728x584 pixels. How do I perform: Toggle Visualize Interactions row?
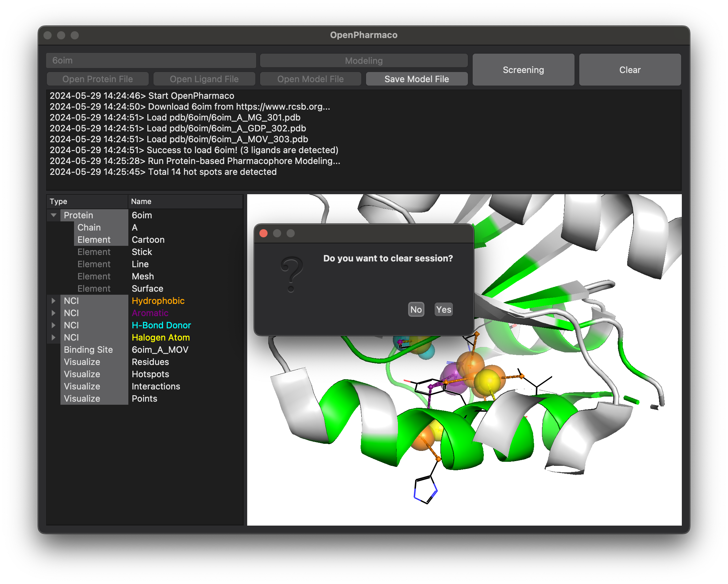pyautogui.click(x=145, y=386)
